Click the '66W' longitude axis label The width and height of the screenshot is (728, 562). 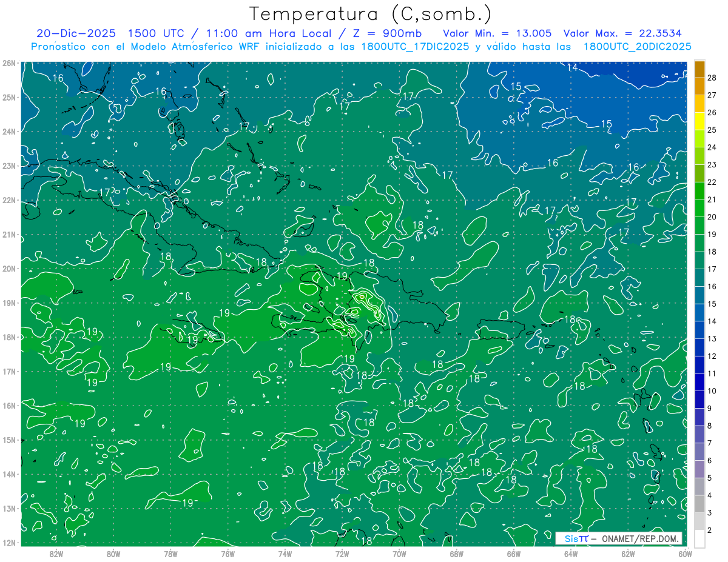(x=513, y=554)
